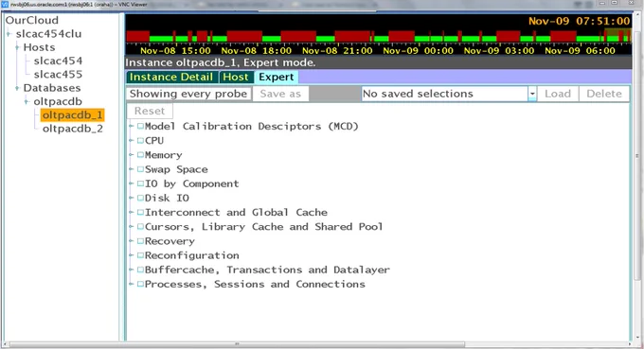Expand the Swap Space group
The height and width of the screenshot is (349, 644).
(132, 169)
